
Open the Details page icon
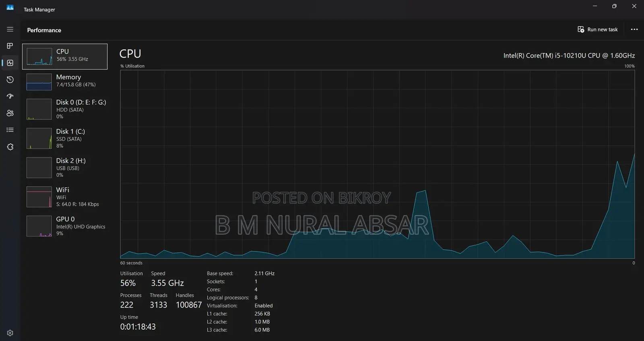pyautogui.click(x=10, y=130)
